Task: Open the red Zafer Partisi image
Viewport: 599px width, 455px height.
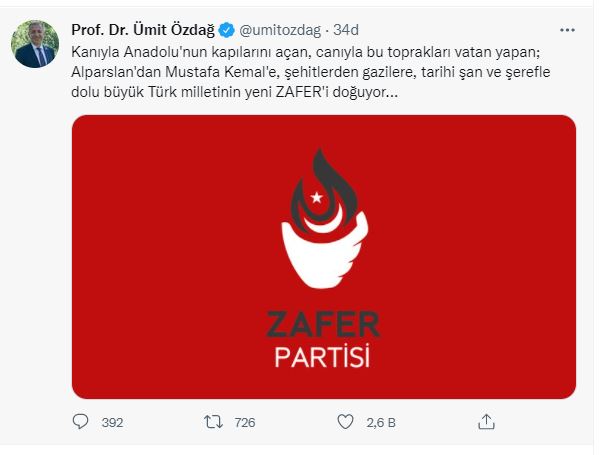Action: 324,257
